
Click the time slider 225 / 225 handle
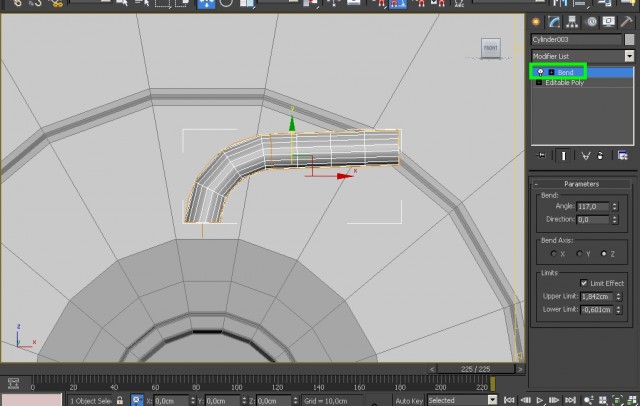click(x=476, y=369)
